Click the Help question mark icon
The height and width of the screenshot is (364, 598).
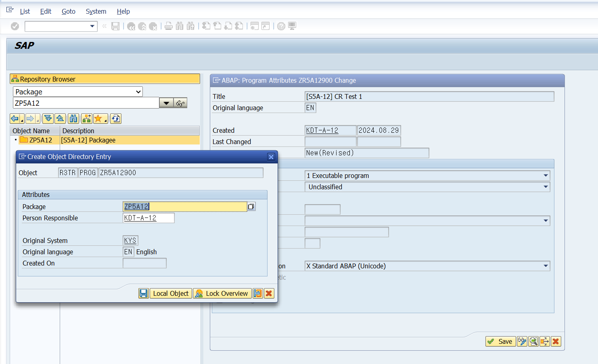[x=281, y=26]
